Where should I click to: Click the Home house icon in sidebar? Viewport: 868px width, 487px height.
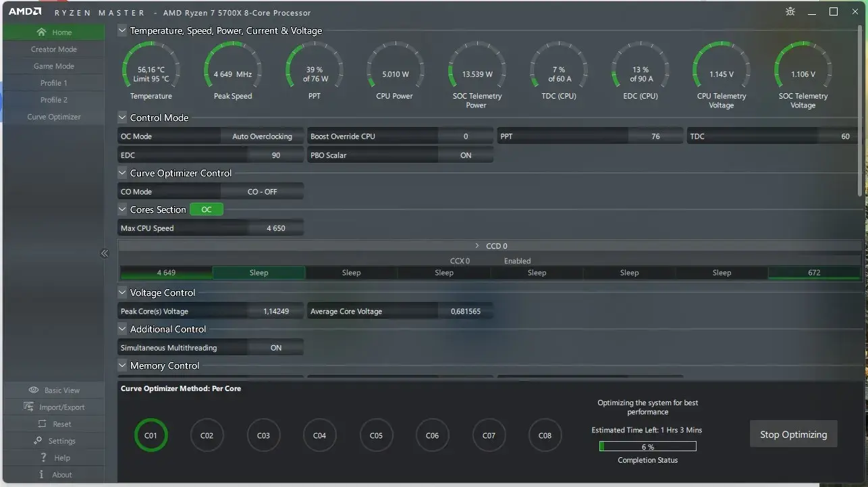pyautogui.click(x=42, y=32)
